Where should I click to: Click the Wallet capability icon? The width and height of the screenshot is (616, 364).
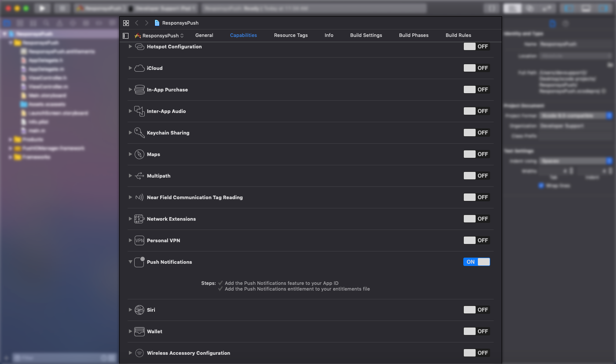[x=139, y=331]
